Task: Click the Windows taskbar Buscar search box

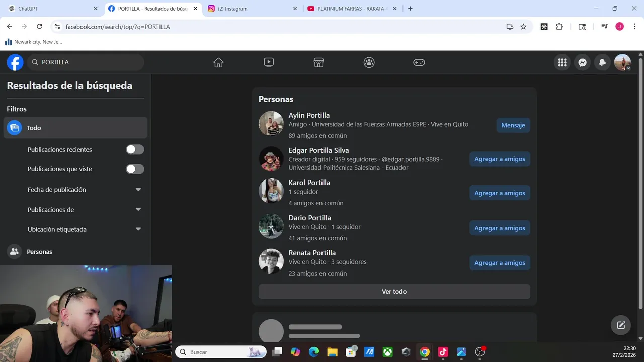Action: [221, 352]
